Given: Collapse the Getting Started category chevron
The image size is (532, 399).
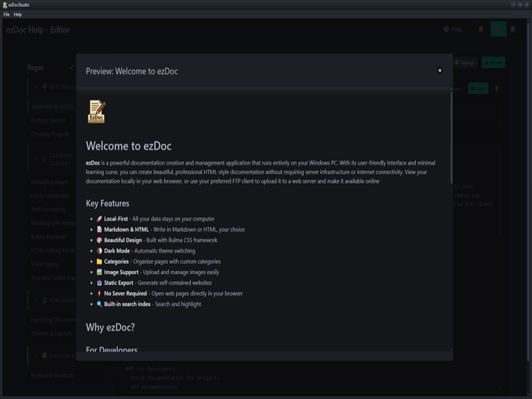Looking at the screenshot, I should tap(36, 87).
